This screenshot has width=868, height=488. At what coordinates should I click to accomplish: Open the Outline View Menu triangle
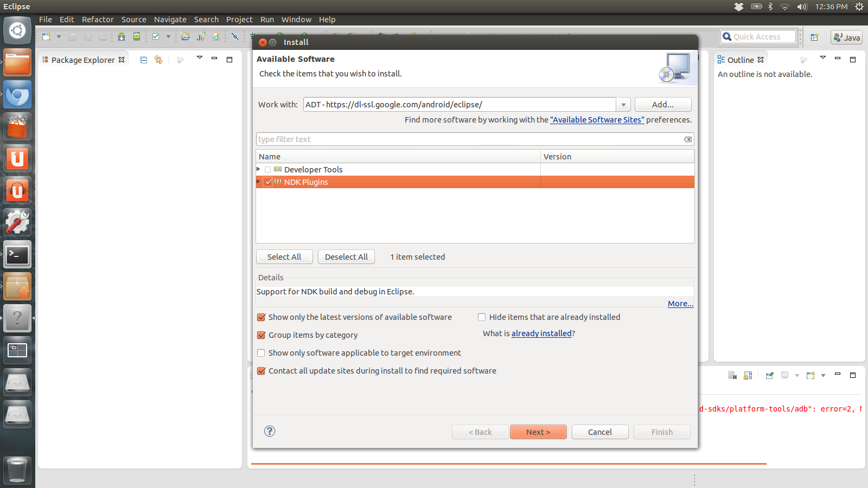coord(822,57)
